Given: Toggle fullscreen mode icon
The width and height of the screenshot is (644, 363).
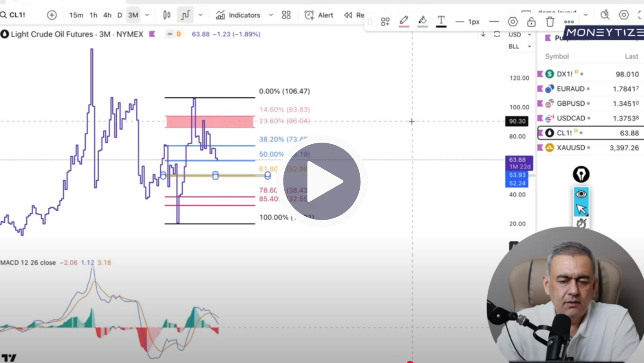Looking at the screenshot, I should click(641, 15).
